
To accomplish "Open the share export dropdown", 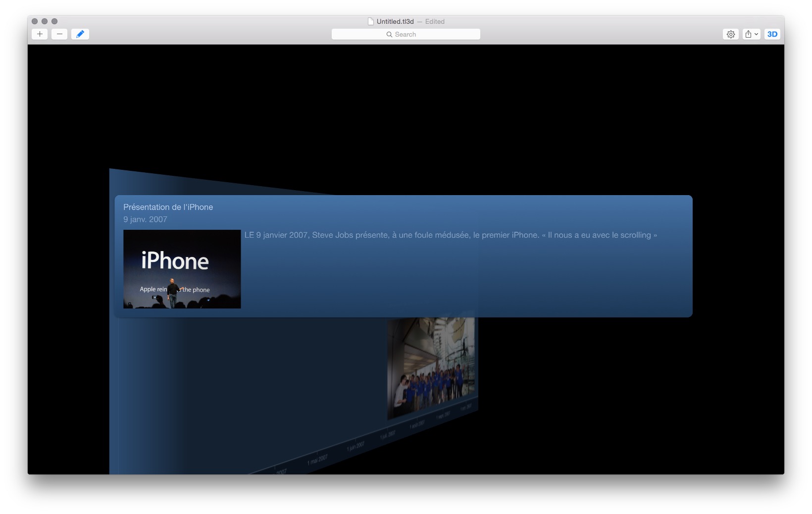I will point(752,34).
